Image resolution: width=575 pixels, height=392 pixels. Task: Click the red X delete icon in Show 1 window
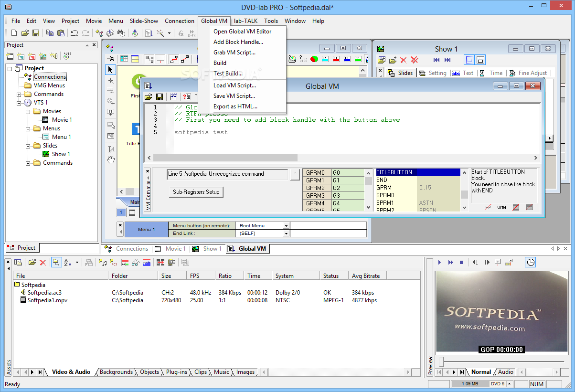(x=404, y=60)
